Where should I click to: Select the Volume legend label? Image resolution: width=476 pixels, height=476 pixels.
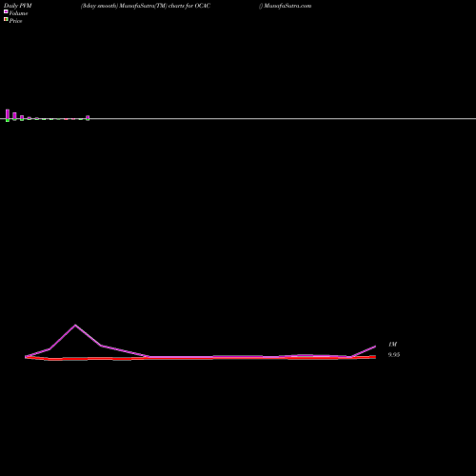coord(18,13)
